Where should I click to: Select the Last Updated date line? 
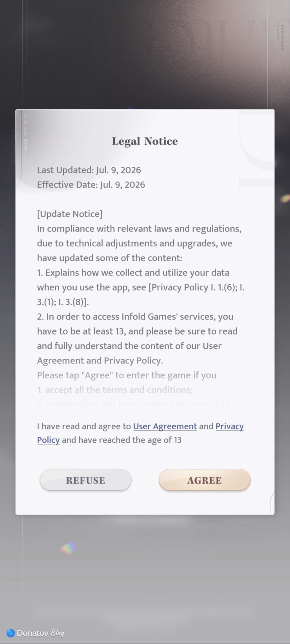pos(89,170)
